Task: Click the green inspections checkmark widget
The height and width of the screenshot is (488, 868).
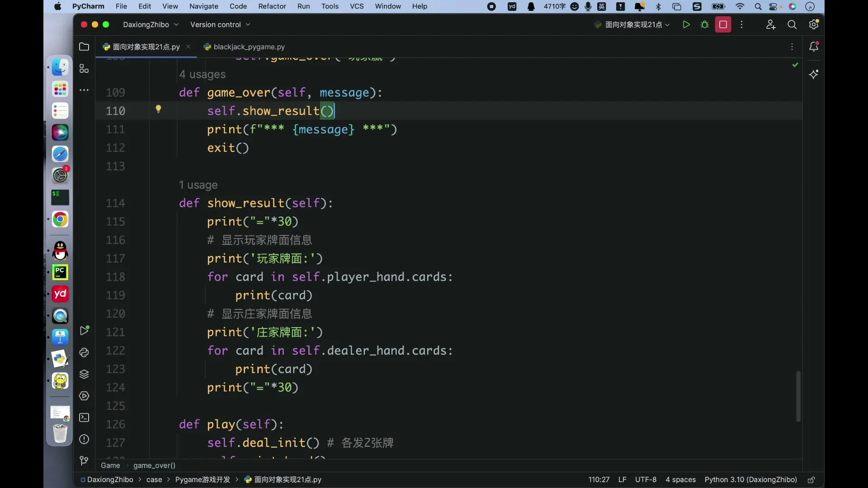Action: (795, 65)
